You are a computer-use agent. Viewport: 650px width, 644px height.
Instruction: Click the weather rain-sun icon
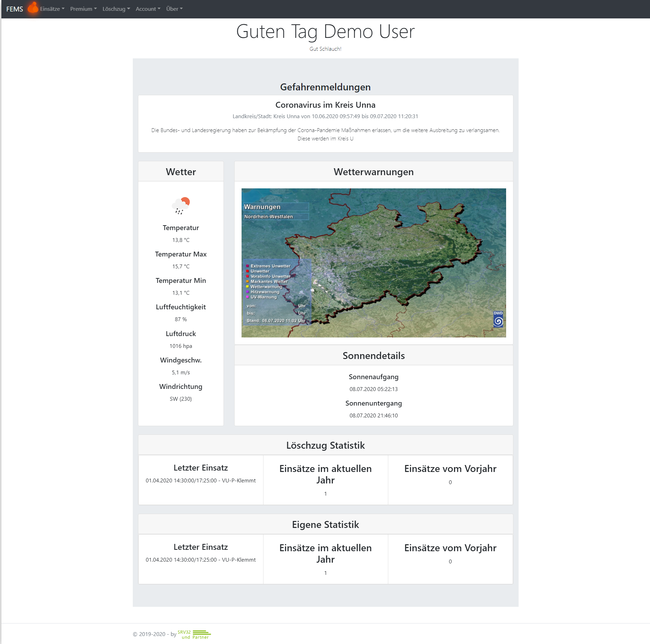pyautogui.click(x=181, y=205)
